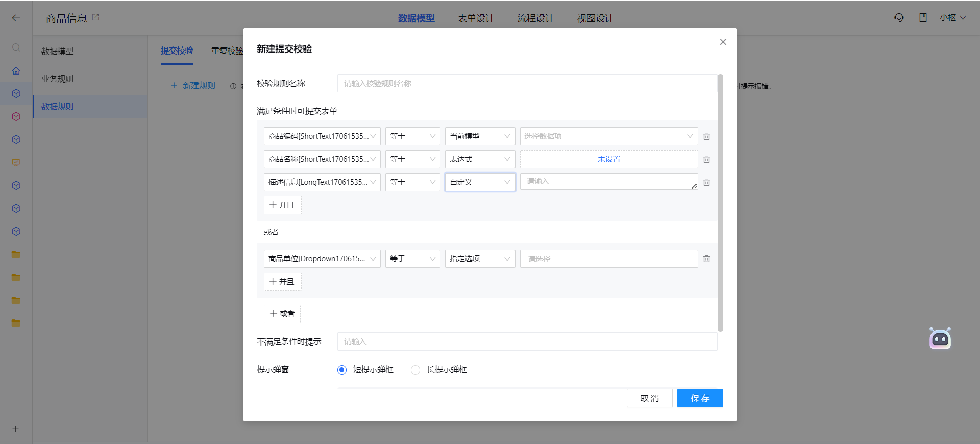Click the info icon next to 新建规则
This screenshot has width=980, height=444.
(233, 86)
